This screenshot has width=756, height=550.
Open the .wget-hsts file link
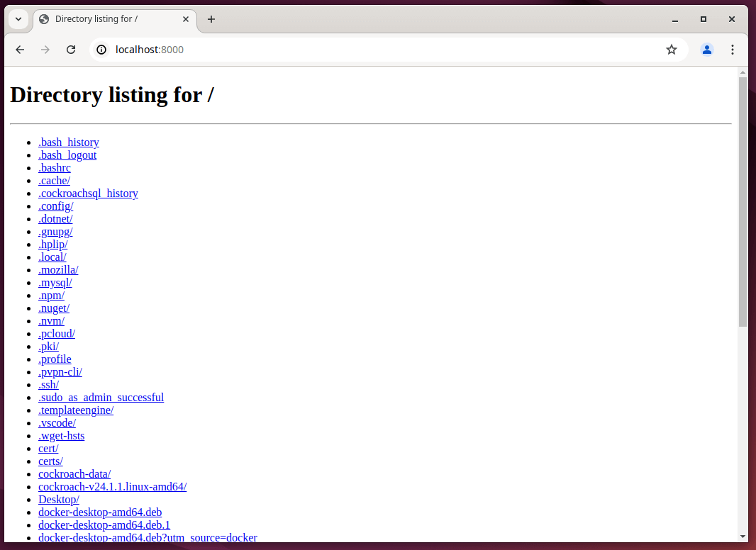pyautogui.click(x=62, y=436)
